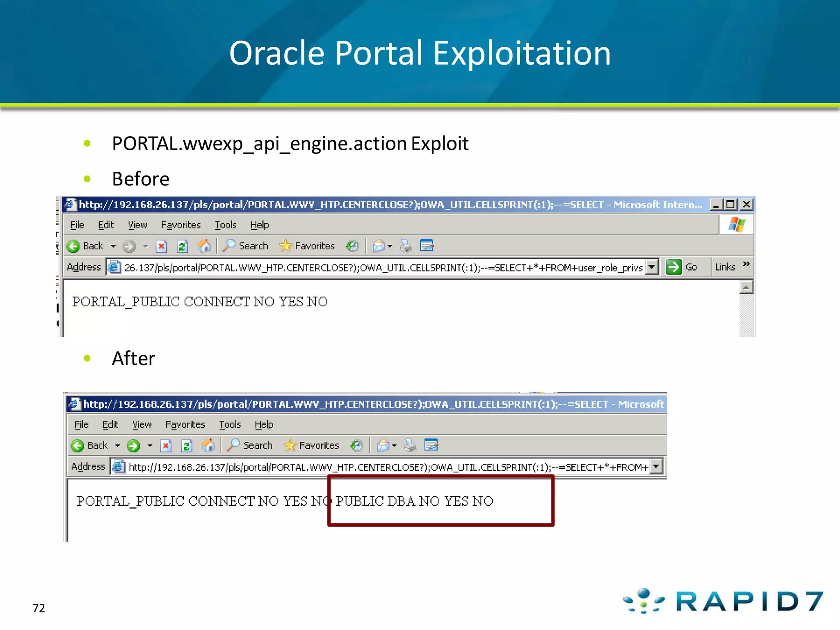
Task: Click History icon in Before browser toolbar
Action: [352, 246]
